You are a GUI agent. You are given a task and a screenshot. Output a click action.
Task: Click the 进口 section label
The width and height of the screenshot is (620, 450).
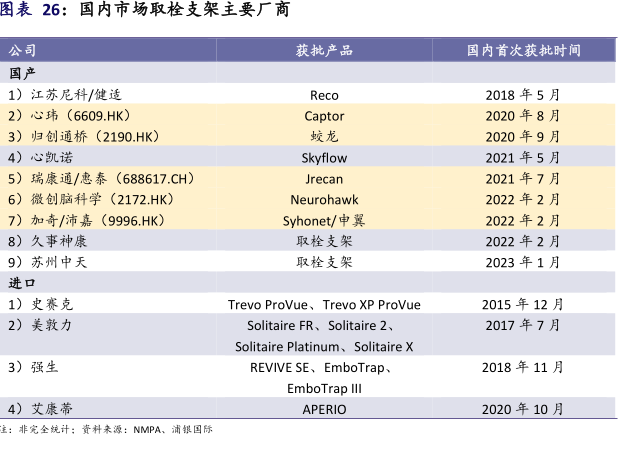pos(23,283)
